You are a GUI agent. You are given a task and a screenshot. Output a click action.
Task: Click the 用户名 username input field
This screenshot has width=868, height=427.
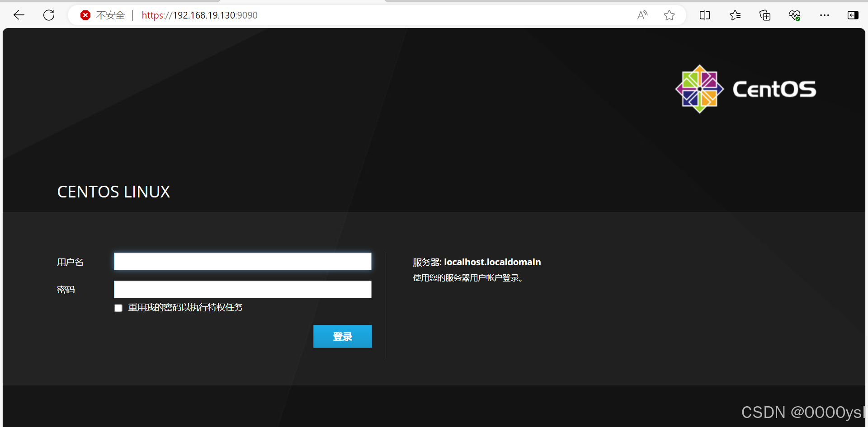[242, 261]
